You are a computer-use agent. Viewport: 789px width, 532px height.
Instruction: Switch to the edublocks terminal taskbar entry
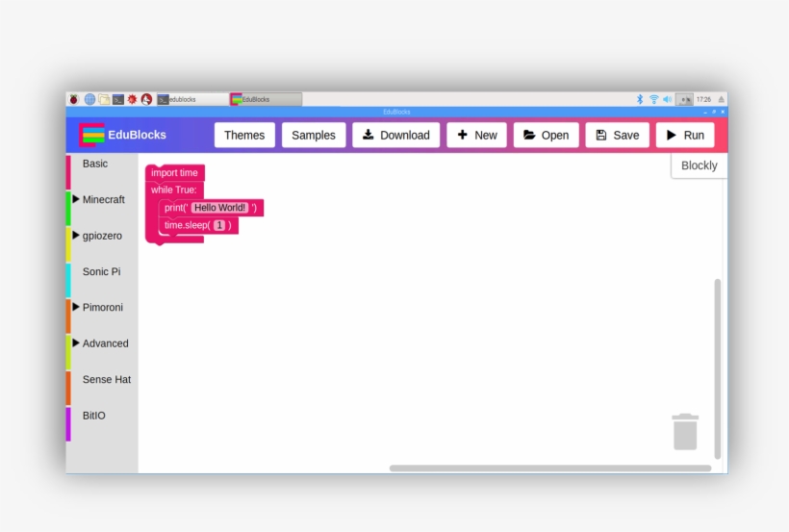(x=192, y=99)
